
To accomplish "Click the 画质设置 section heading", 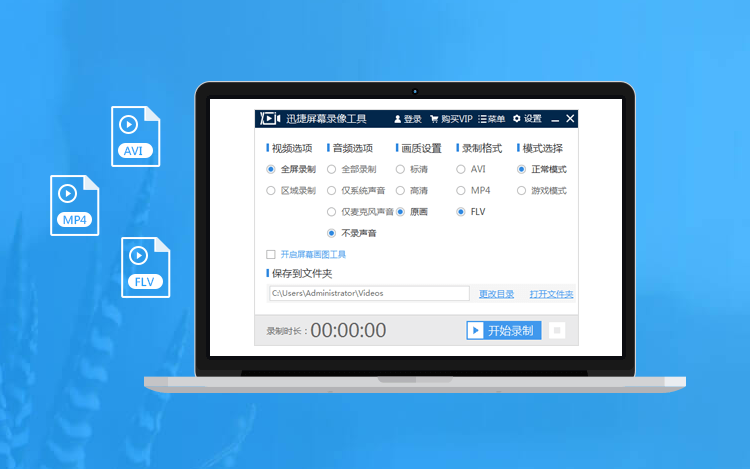I will (421, 148).
